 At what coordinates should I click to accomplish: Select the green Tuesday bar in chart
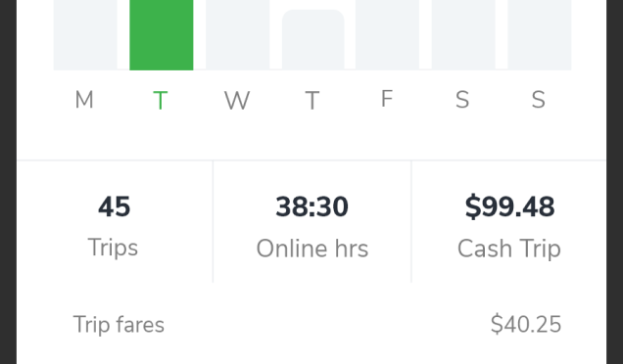(x=162, y=35)
